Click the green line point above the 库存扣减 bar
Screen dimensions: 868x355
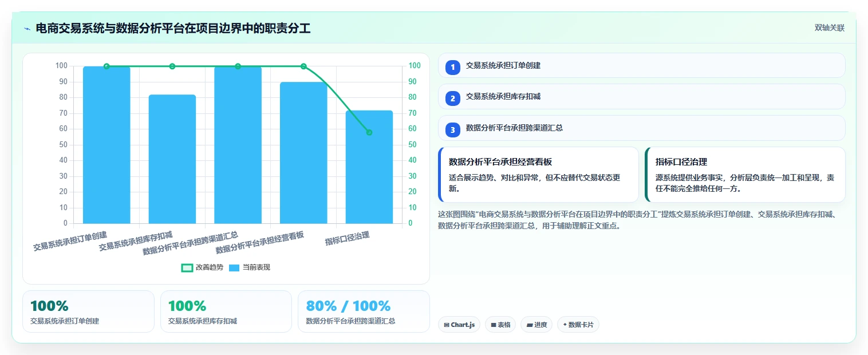pos(172,66)
